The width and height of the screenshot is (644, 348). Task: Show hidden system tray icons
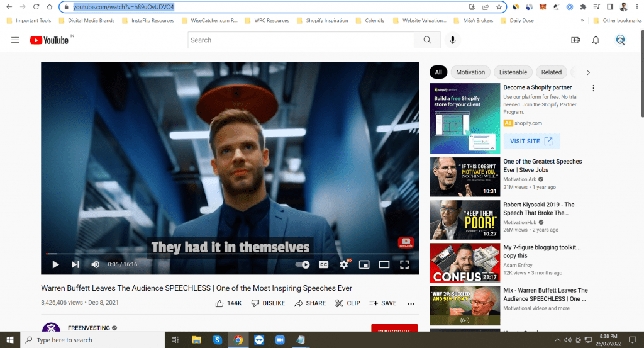[x=557, y=340]
